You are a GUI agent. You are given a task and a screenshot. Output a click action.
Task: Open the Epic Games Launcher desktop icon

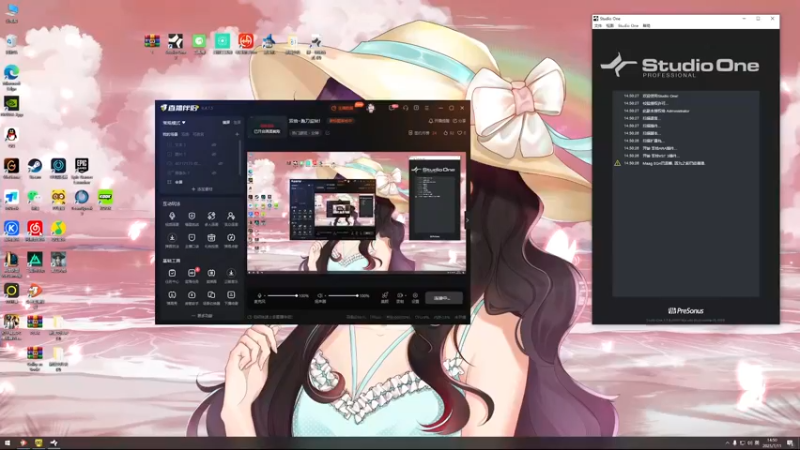pos(82,170)
